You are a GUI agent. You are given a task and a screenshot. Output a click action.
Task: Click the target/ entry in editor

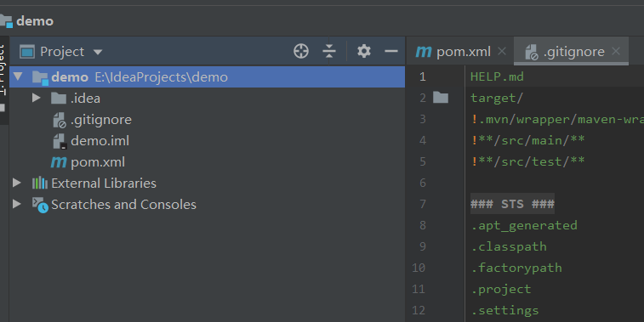point(497,98)
